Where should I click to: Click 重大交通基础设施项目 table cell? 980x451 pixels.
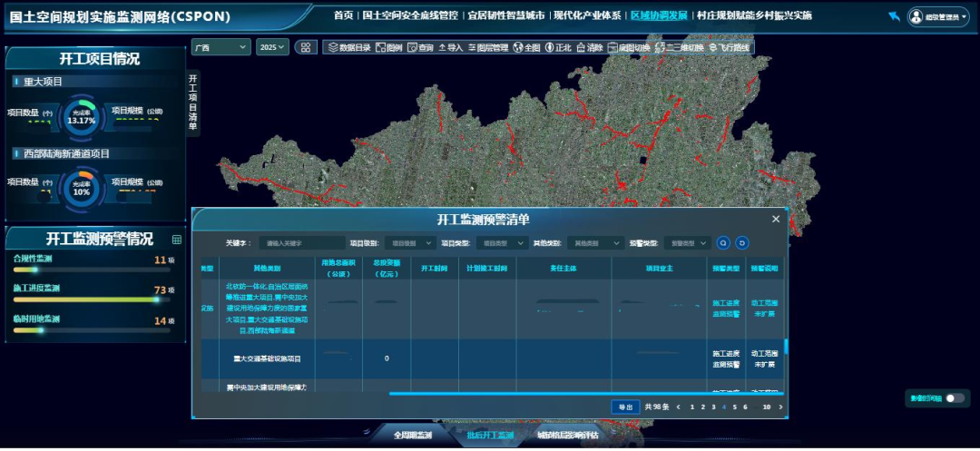[267, 358]
